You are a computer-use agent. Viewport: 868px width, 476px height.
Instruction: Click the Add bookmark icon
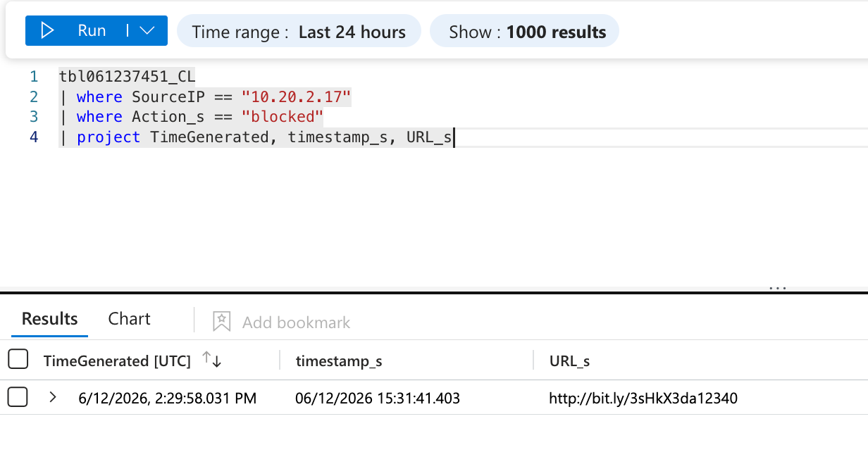coord(222,322)
